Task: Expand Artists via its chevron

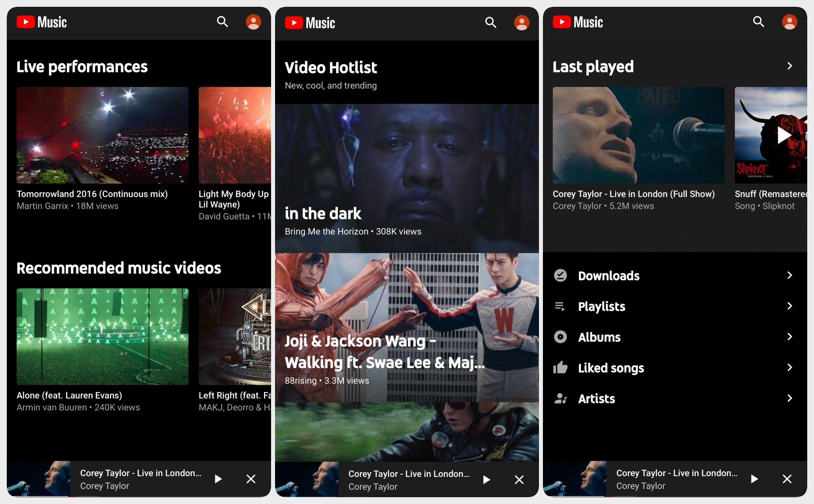Action: coord(790,398)
